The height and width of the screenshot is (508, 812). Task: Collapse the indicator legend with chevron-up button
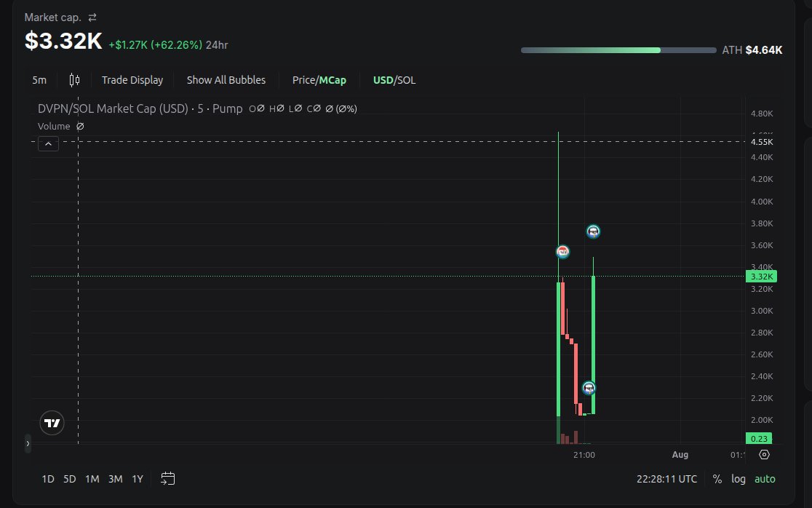48,144
